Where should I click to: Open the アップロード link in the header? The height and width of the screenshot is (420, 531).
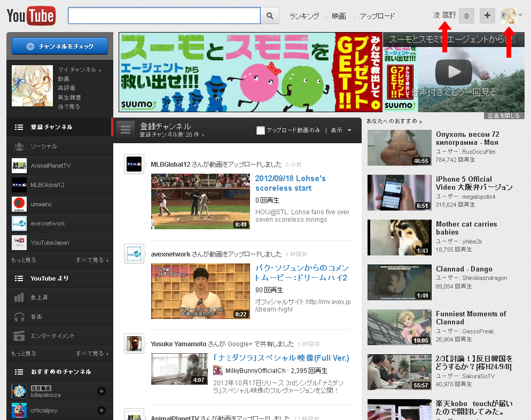coord(377,16)
